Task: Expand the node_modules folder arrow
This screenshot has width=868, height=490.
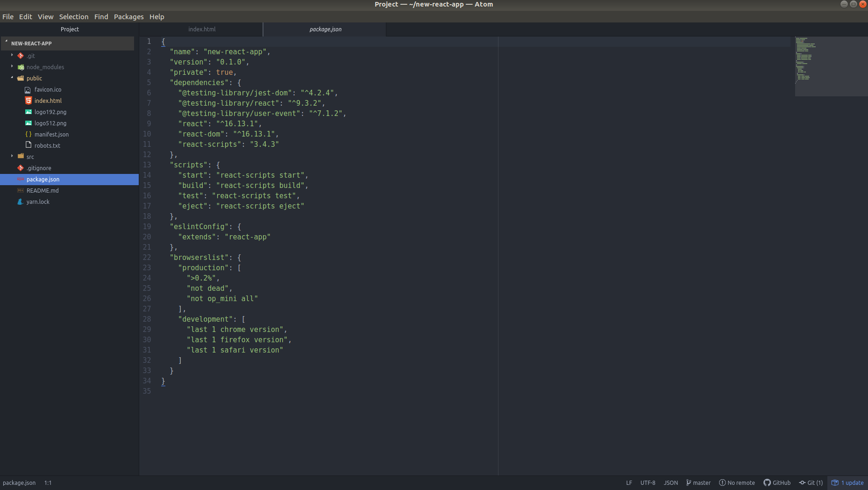Action: (x=12, y=66)
